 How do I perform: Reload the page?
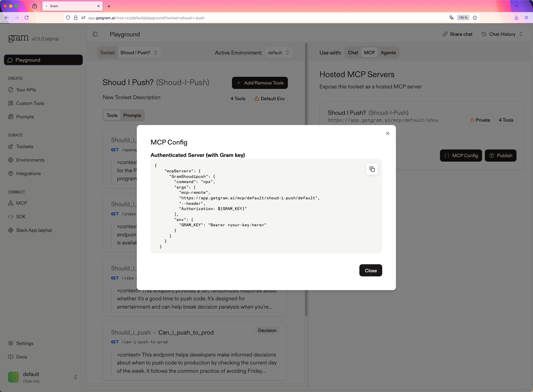pos(26,18)
